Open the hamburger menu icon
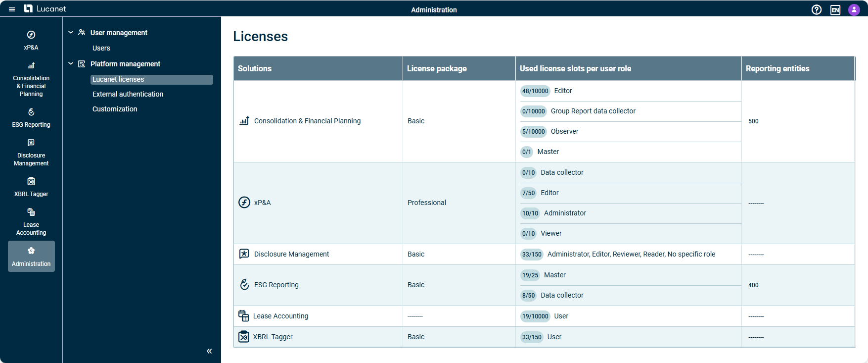Screen dimensions: 868x363 pyautogui.click(x=12, y=9)
